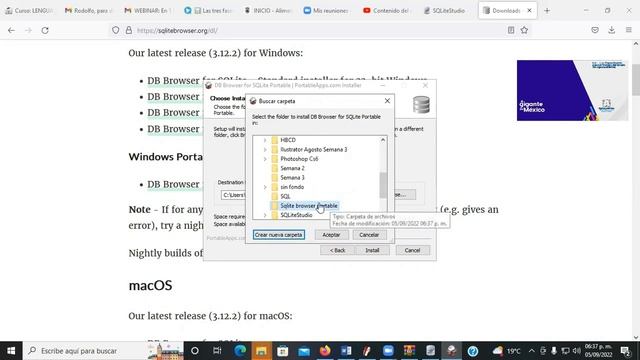The image size is (640, 360).
Task: Open the blue help question-mark taskbar icon
Action: [x=473, y=351]
